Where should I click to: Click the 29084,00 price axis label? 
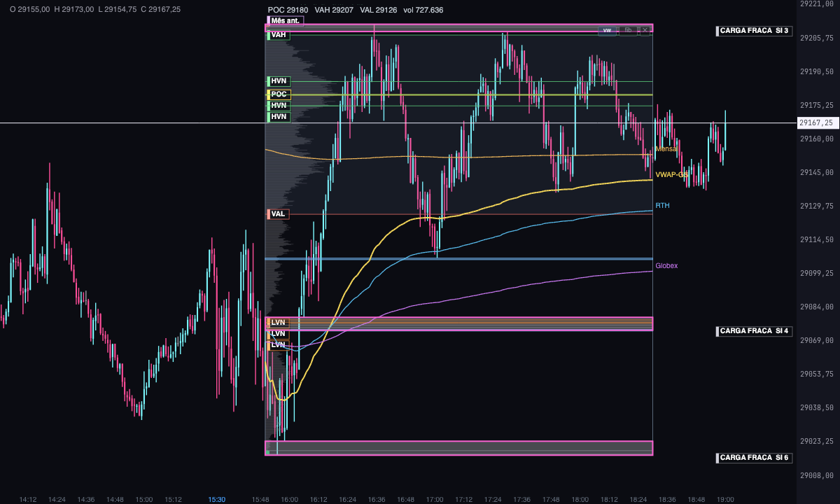tap(817, 307)
